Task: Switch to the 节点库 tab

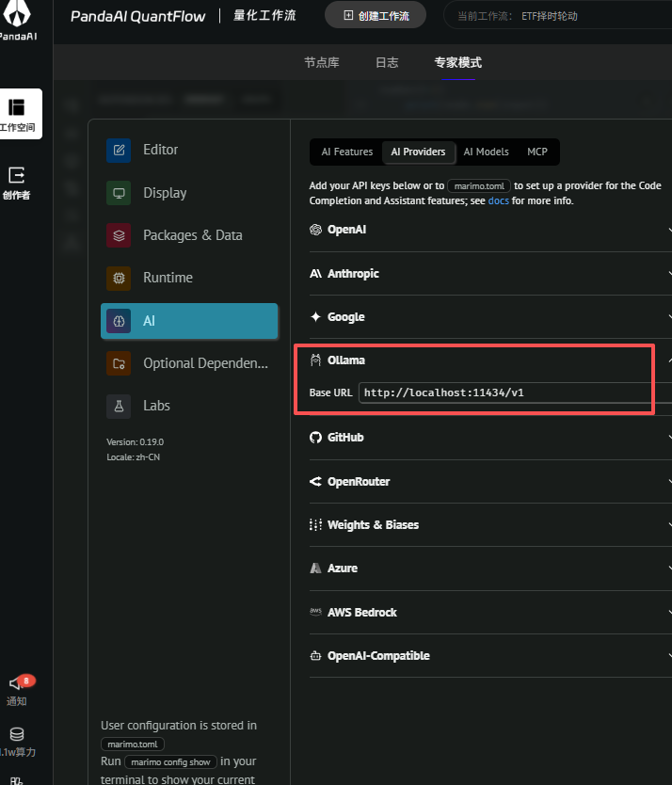Action: tap(322, 62)
